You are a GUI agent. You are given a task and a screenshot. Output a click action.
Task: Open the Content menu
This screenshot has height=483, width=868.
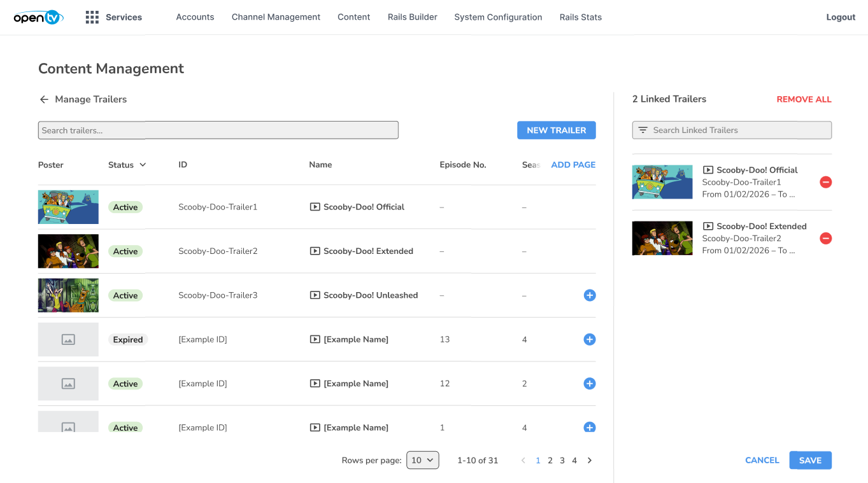click(x=354, y=17)
